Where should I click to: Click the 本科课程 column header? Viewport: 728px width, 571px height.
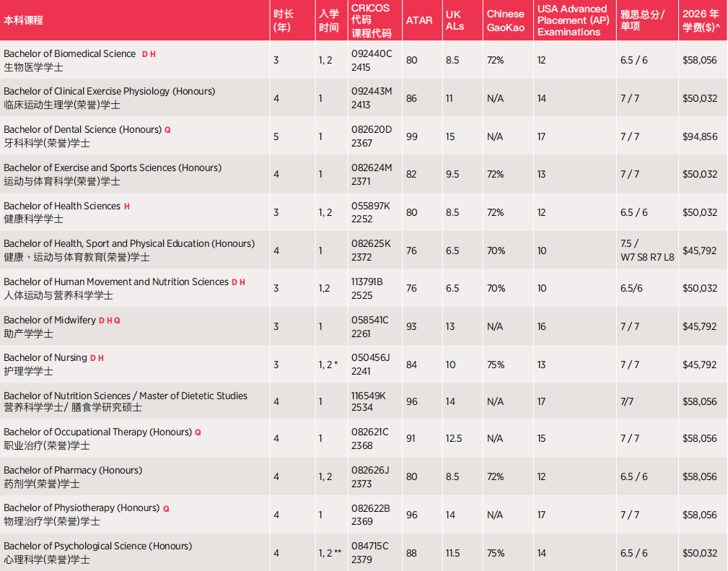coord(23,20)
